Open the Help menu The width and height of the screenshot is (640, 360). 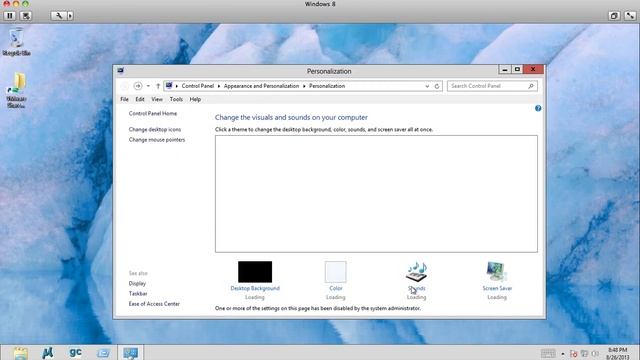pyautogui.click(x=195, y=99)
